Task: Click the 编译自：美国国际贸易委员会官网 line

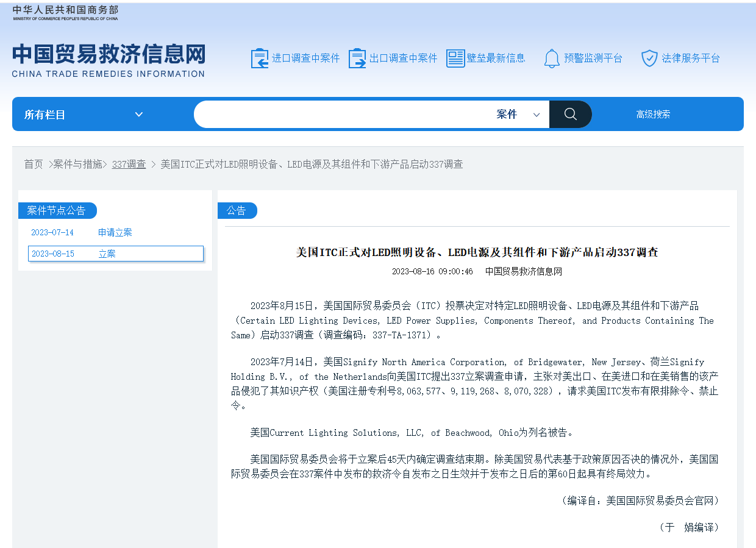Action: pos(640,500)
